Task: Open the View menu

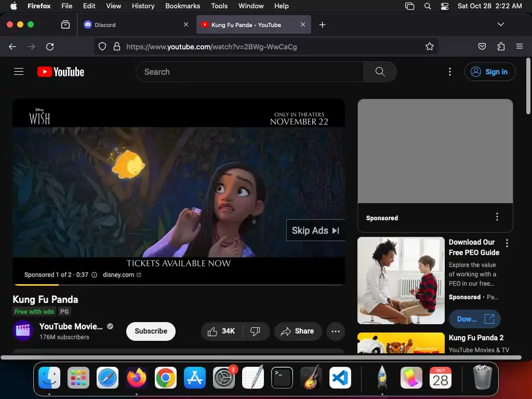Action: tap(113, 6)
